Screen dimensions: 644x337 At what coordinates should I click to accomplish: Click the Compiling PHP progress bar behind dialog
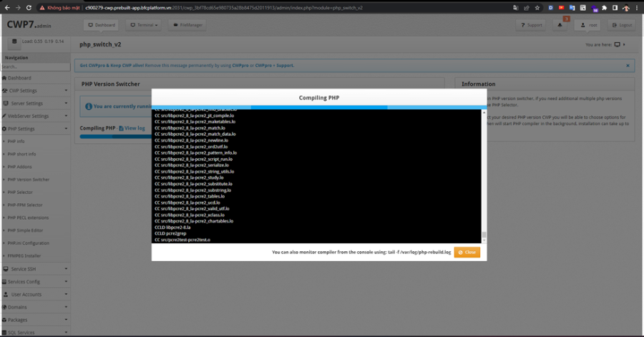pyautogui.click(x=115, y=137)
